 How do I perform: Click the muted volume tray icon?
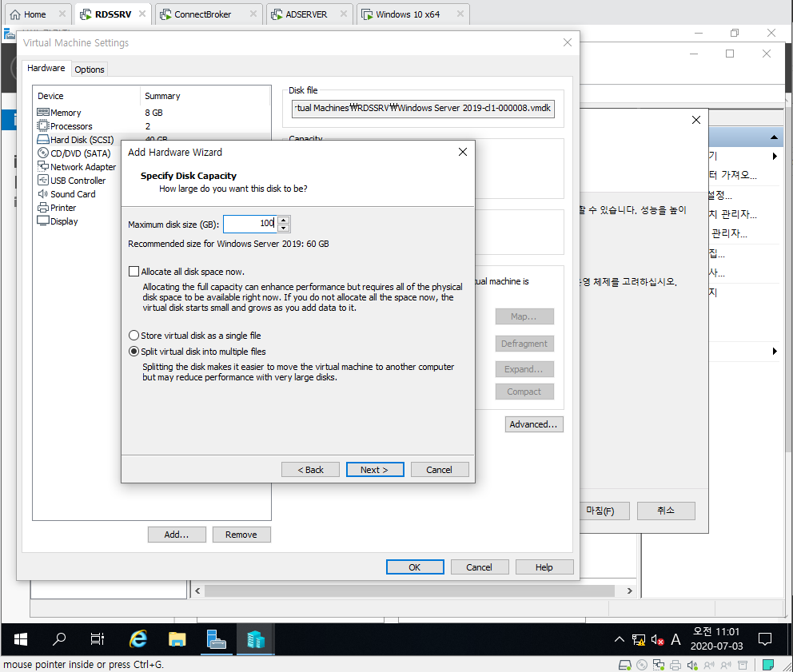click(x=657, y=640)
